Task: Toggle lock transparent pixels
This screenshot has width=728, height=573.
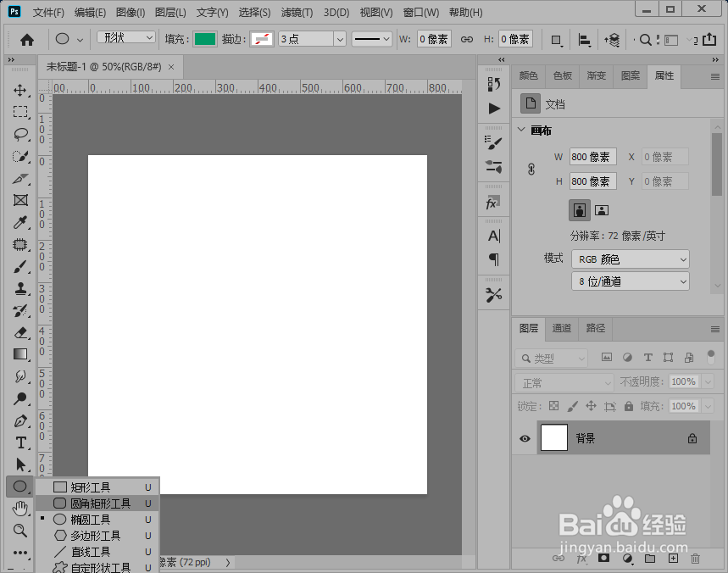Action: [x=554, y=406]
